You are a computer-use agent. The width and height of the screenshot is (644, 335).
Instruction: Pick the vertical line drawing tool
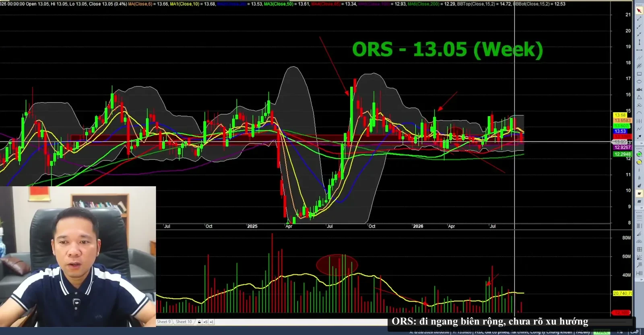pyautogui.click(x=639, y=42)
